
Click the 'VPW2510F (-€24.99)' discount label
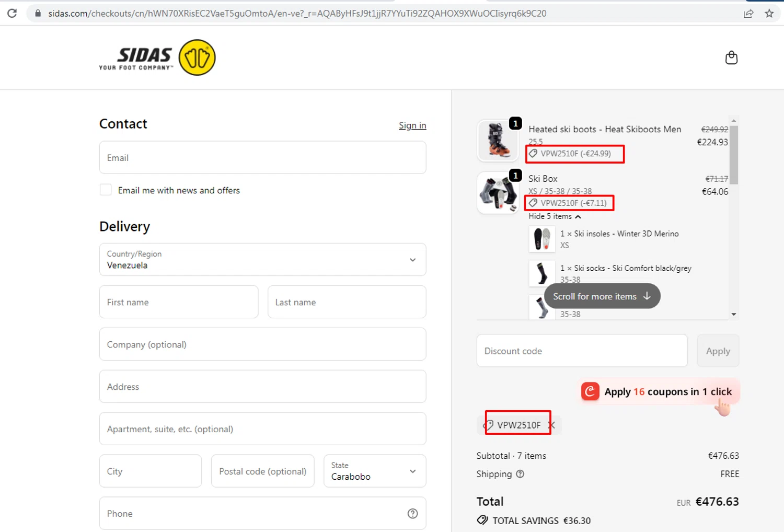[575, 154]
